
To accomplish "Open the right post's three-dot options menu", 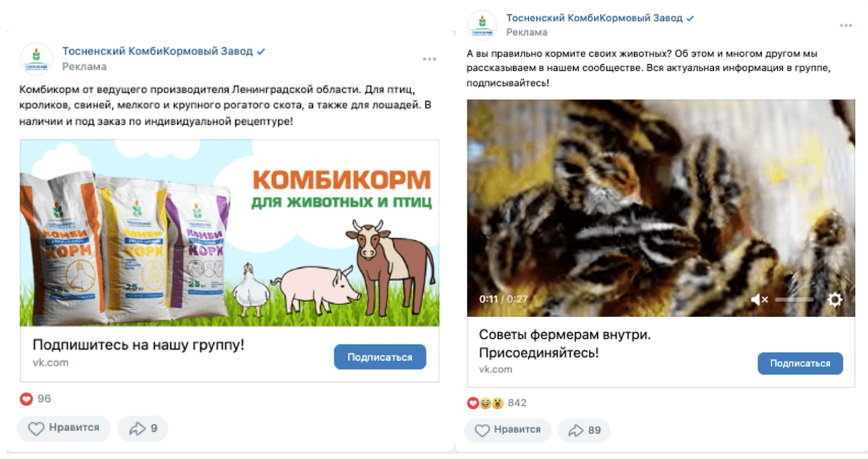I will pyautogui.click(x=845, y=25).
